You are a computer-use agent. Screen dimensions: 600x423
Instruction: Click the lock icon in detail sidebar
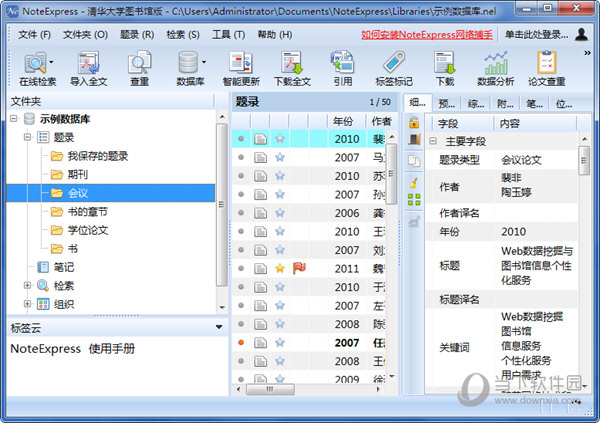point(414,122)
